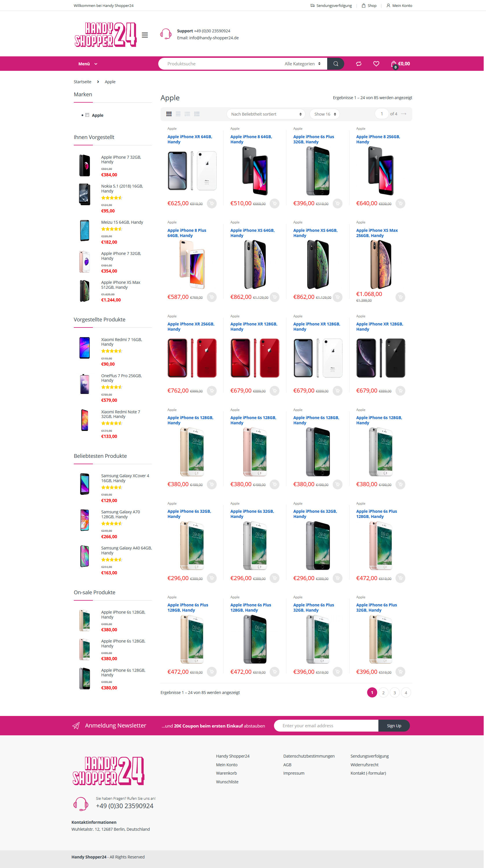Open the wishlist heart icon

point(376,64)
